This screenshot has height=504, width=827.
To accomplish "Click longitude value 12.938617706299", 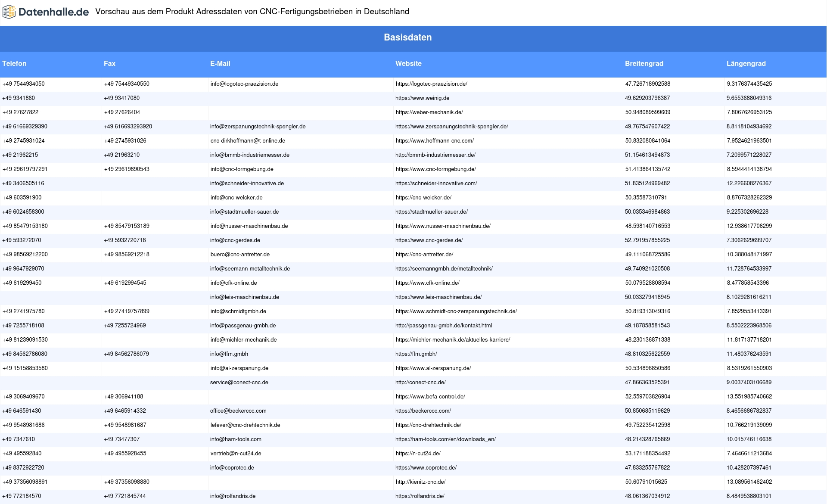I will [749, 226].
